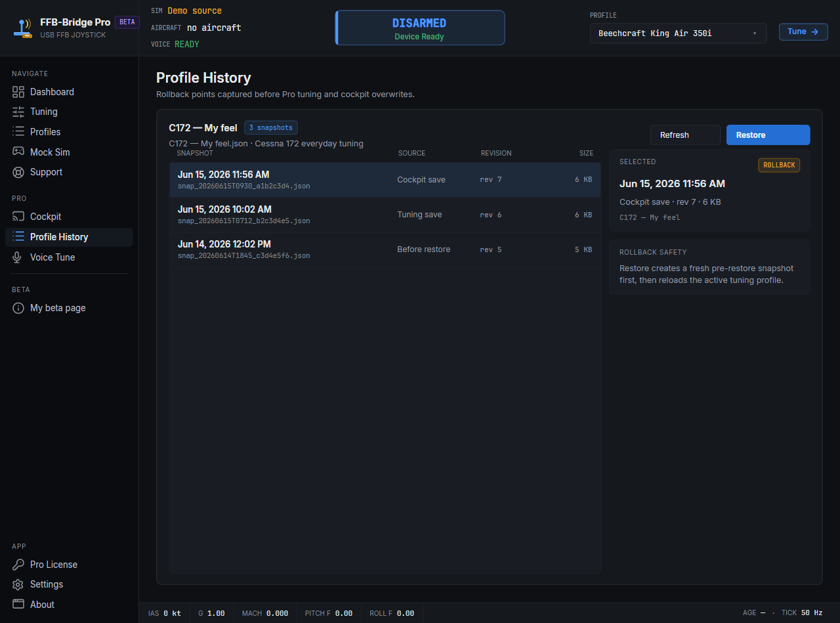Viewport: 840px width, 623px height.
Task: Click the '5 KB' size cell
Action: point(583,249)
